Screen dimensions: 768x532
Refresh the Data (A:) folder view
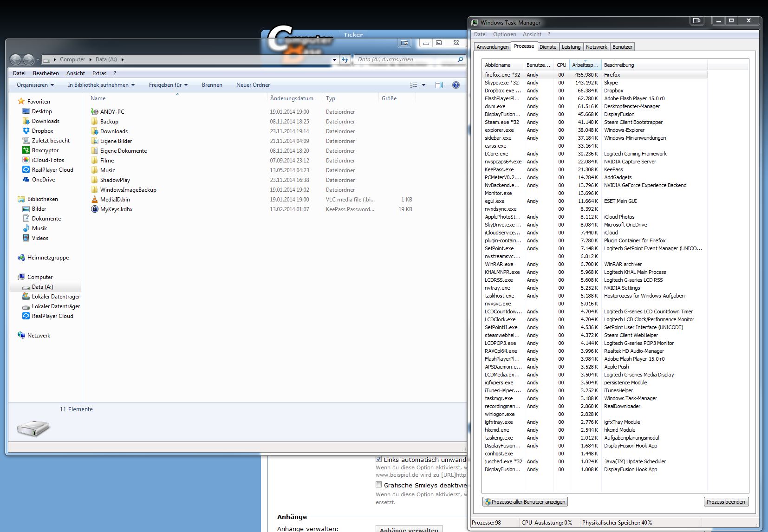pyautogui.click(x=345, y=59)
